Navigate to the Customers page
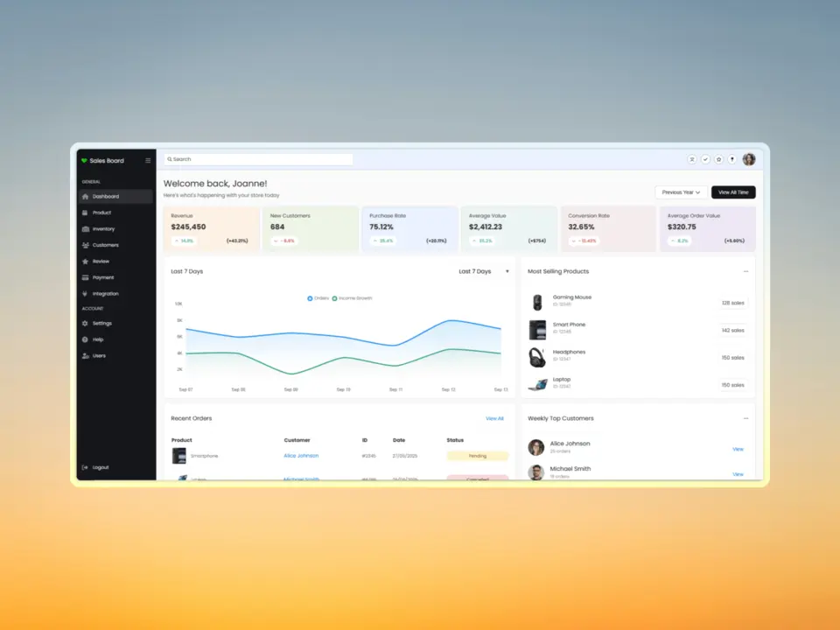This screenshot has width=840, height=630. [x=86, y=245]
